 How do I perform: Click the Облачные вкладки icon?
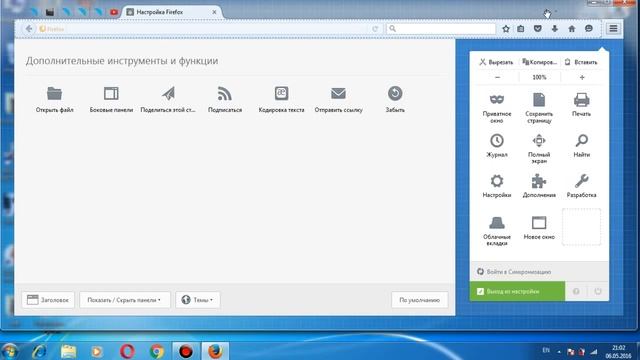pyautogui.click(x=497, y=223)
